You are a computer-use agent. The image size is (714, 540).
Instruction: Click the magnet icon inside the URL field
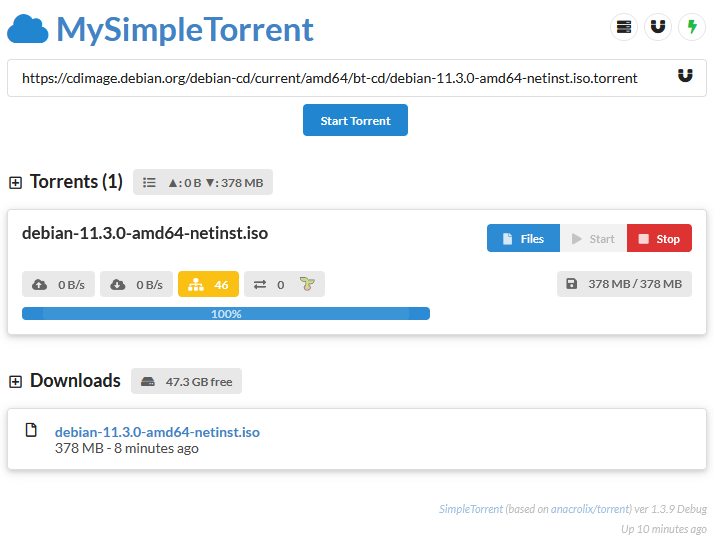[685, 76]
